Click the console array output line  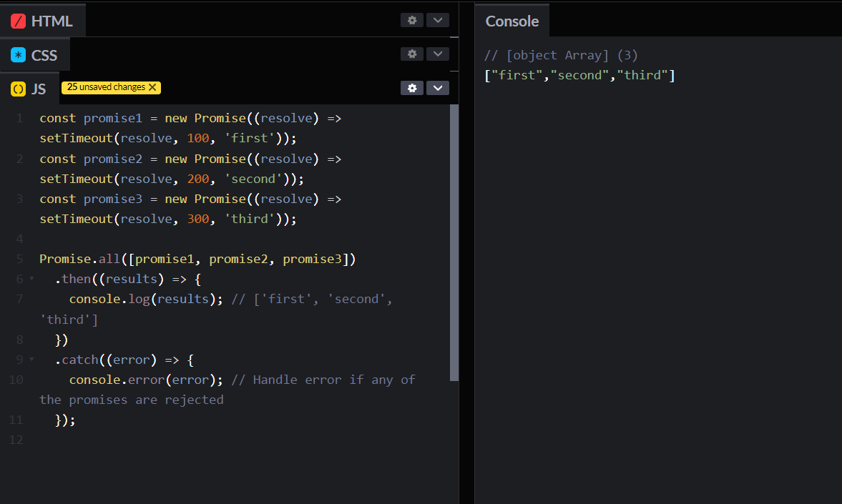pyautogui.click(x=579, y=75)
